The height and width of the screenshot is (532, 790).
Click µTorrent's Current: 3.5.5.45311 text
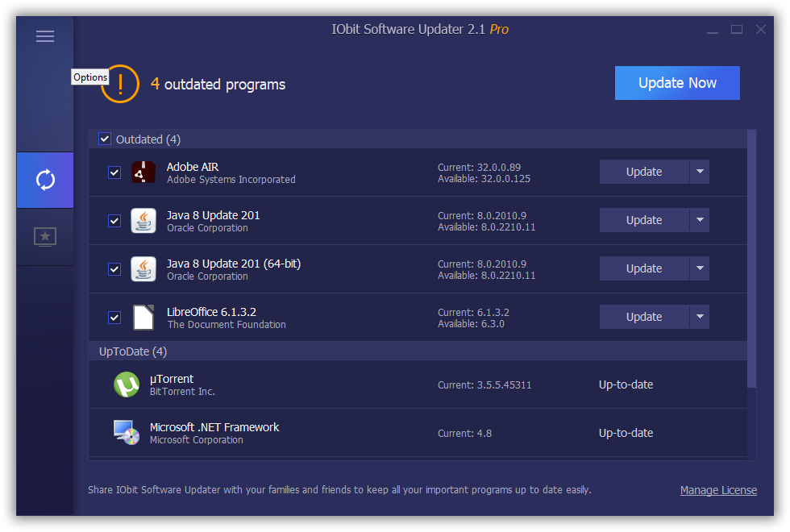click(x=484, y=385)
